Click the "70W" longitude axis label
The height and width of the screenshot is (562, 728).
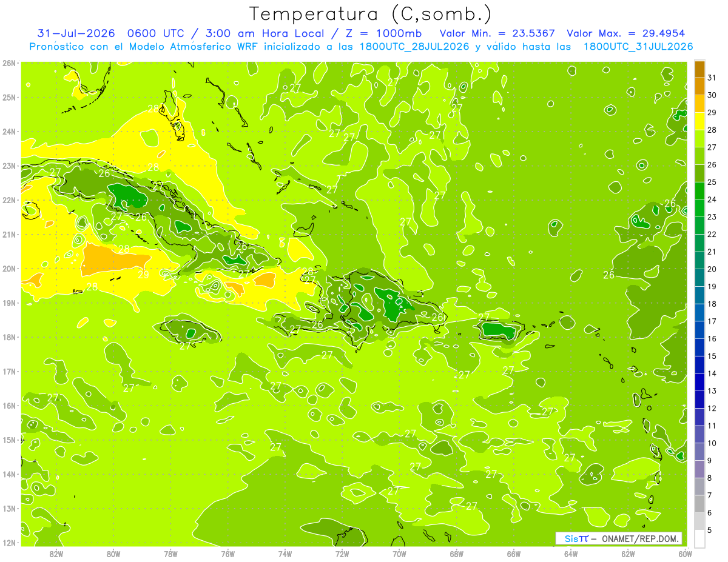[399, 554]
